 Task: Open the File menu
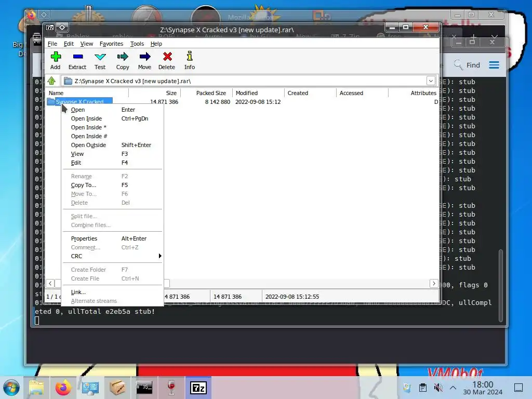click(x=52, y=44)
